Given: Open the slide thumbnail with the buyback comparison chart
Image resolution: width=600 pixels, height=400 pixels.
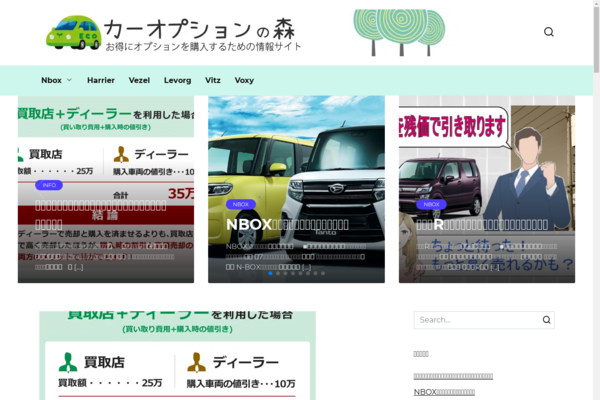Looking at the screenshot, I should (106, 189).
